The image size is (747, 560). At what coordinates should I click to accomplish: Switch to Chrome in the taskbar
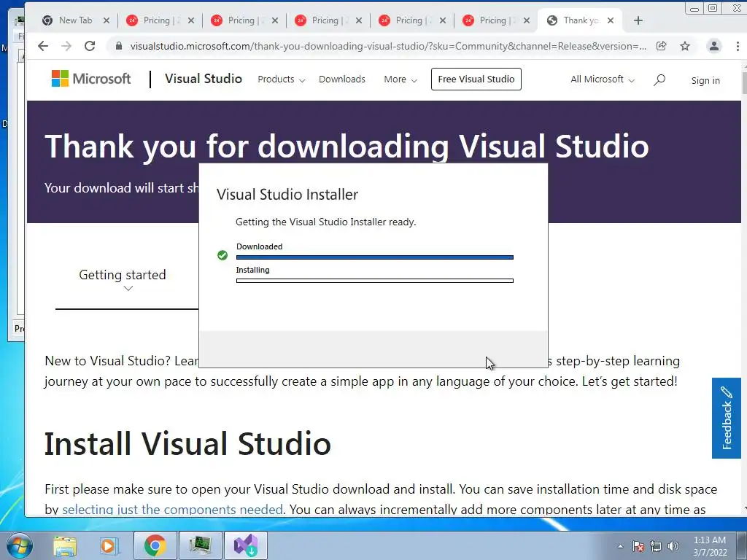155,545
